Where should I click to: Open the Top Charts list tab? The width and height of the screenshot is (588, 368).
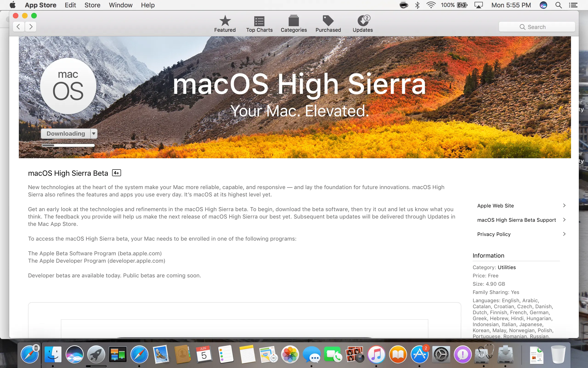pyautogui.click(x=259, y=24)
